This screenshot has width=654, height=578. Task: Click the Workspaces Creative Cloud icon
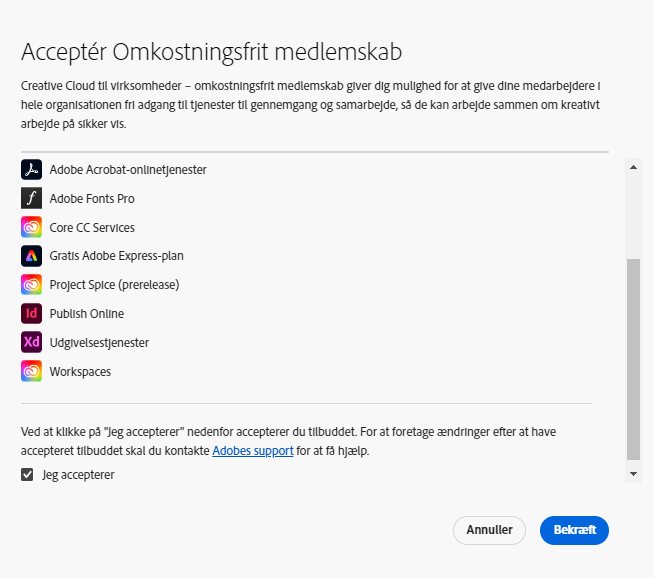[x=31, y=372]
